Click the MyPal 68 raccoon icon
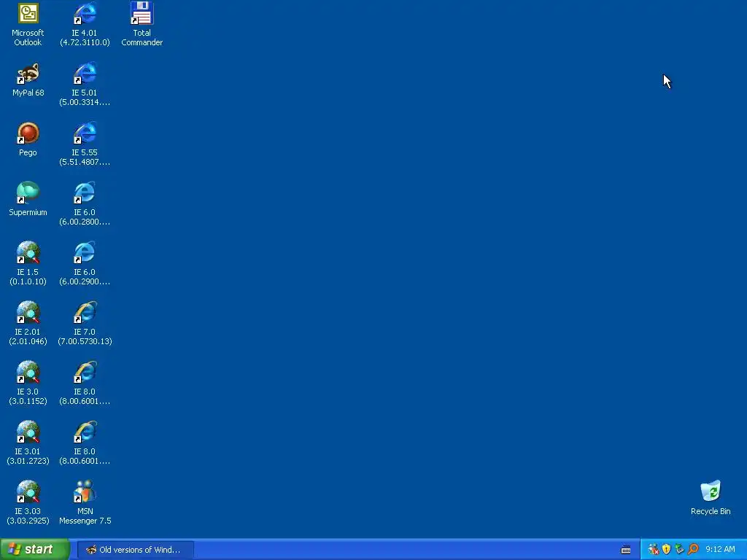Image resolution: width=747 pixels, height=560 pixels. (x=28, y=74)
